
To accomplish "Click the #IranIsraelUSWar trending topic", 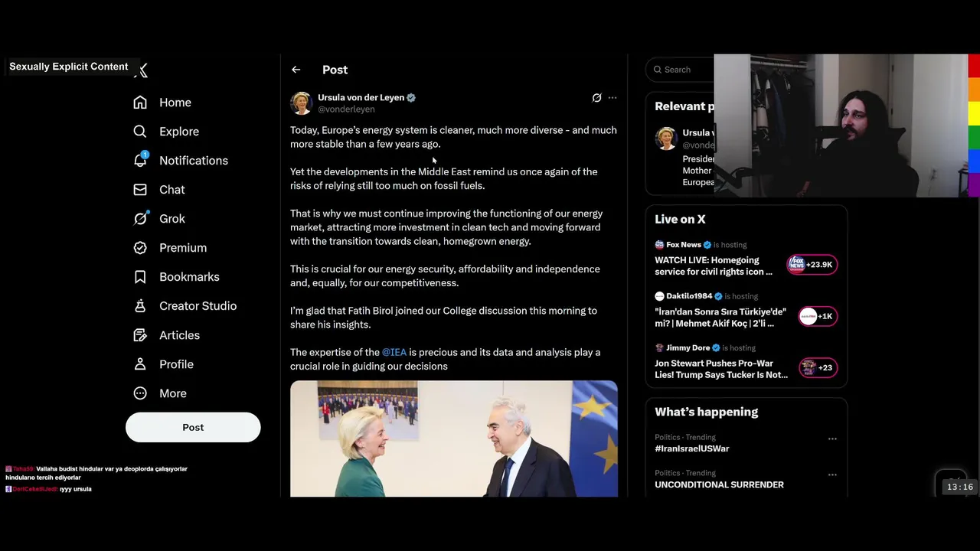I will (692, 448).
